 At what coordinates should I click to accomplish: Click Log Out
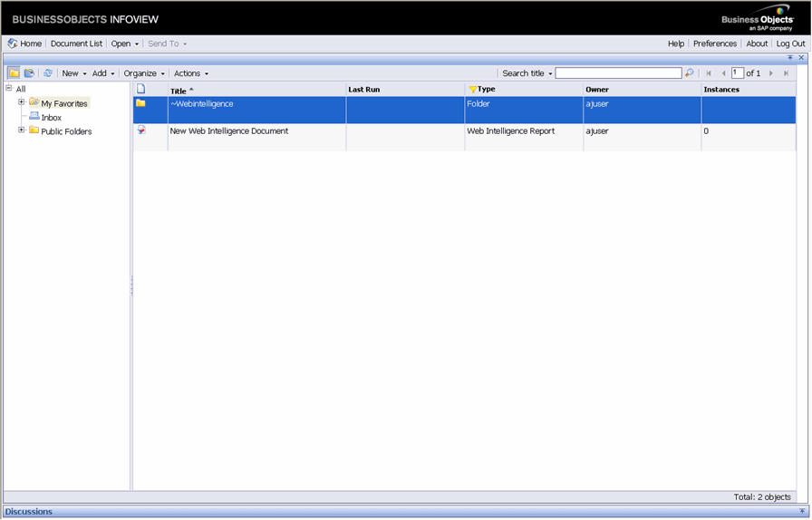pyautogui.click(x=791, y=43)
